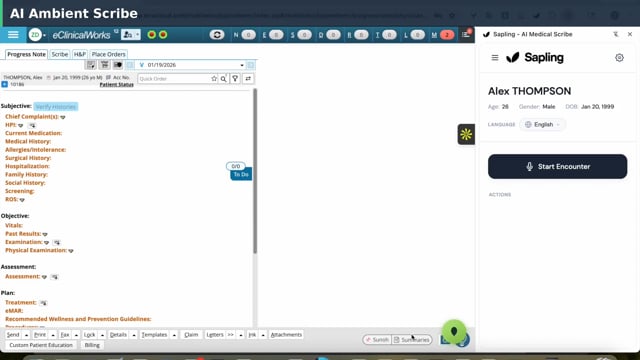This screenshot has height=360, width=640.
Task: Click the blue patient info icon by 10186
Action: [x=4, y=84]
